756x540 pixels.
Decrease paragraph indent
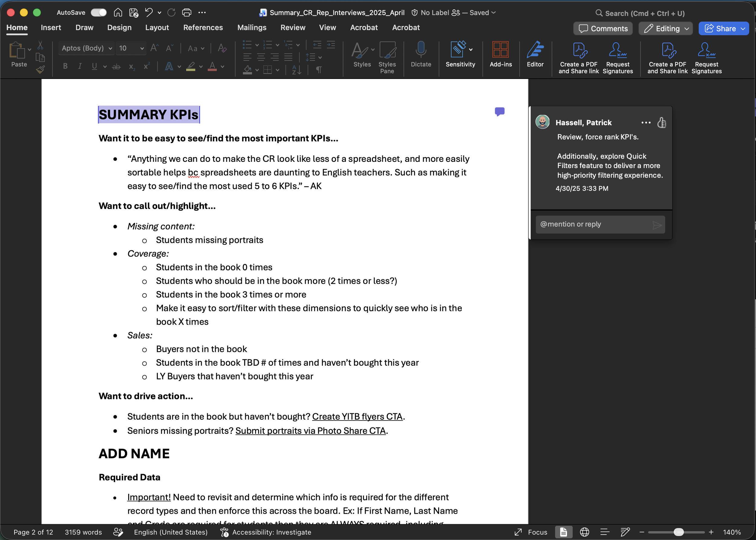click(317, 45)
